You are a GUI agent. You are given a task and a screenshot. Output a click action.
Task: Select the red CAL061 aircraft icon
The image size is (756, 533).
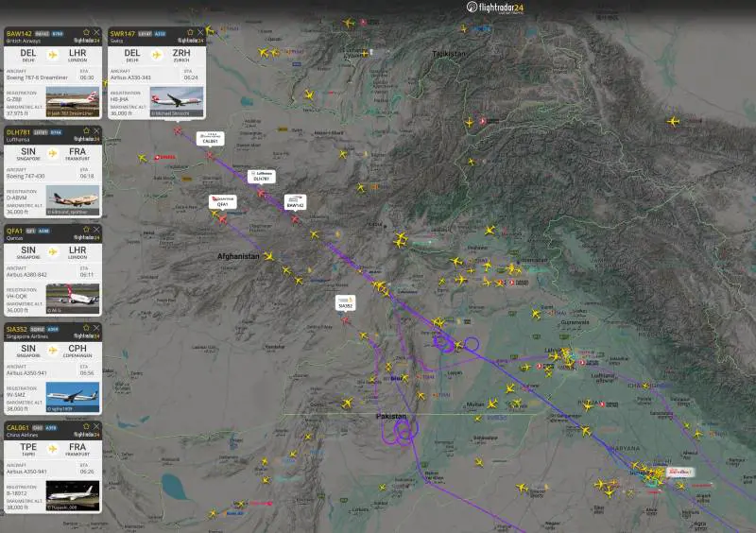[x=210, y=154]
